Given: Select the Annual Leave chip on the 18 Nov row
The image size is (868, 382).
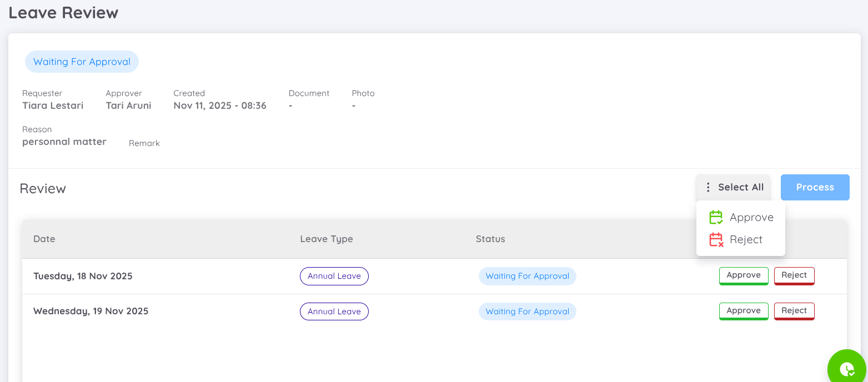Looking at the screenshot, I should point(334,276).
